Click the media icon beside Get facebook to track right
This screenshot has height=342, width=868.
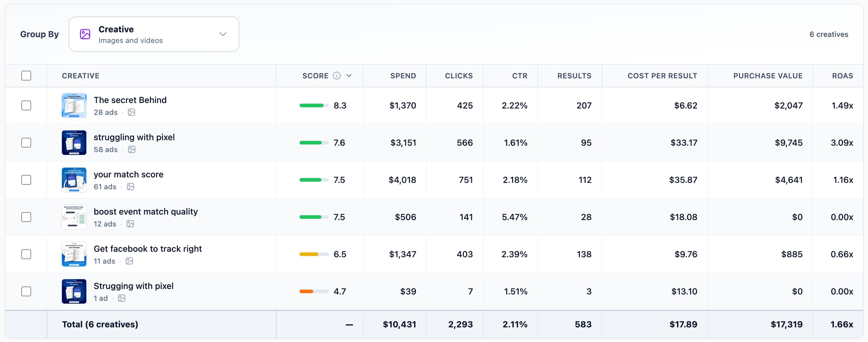pyautogui.click(x=129, y=261)
